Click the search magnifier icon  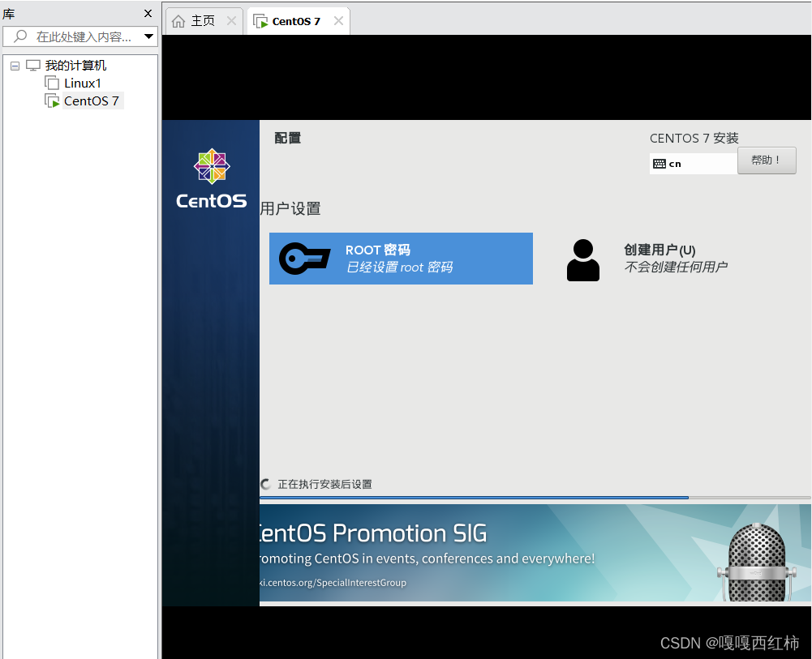coord(20,36)
